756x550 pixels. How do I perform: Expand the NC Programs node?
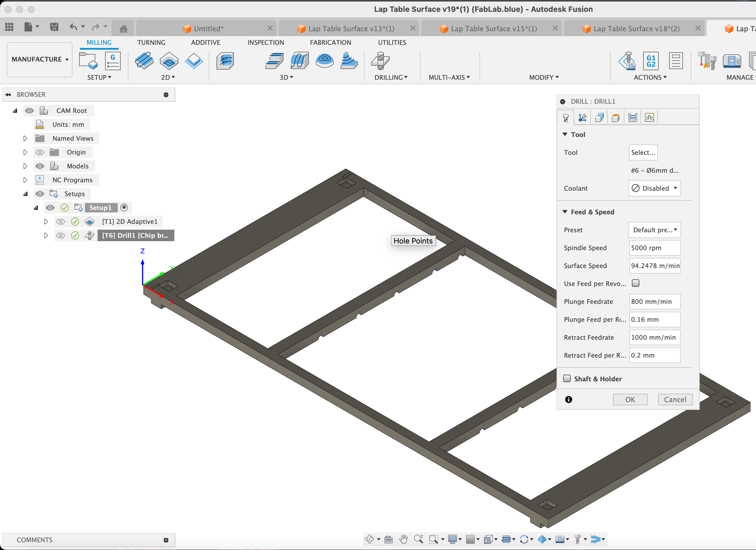25,180
